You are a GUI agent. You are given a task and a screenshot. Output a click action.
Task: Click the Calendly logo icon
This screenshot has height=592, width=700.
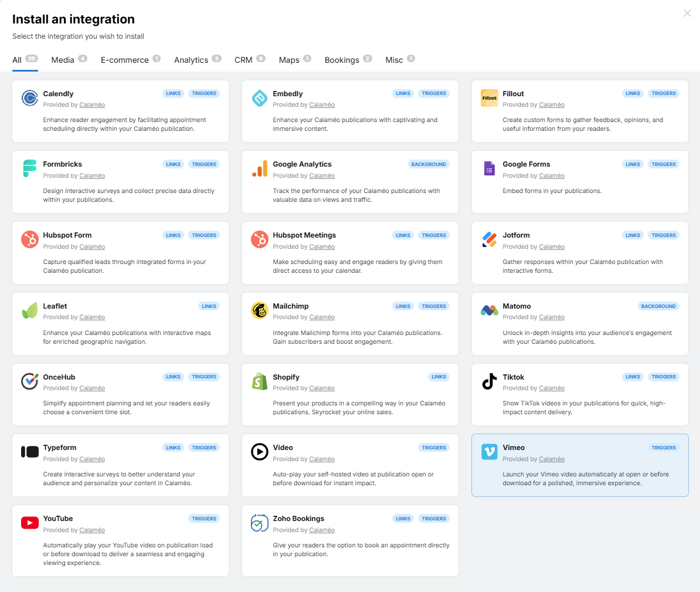pyautogui.click(x=30, y=98)
